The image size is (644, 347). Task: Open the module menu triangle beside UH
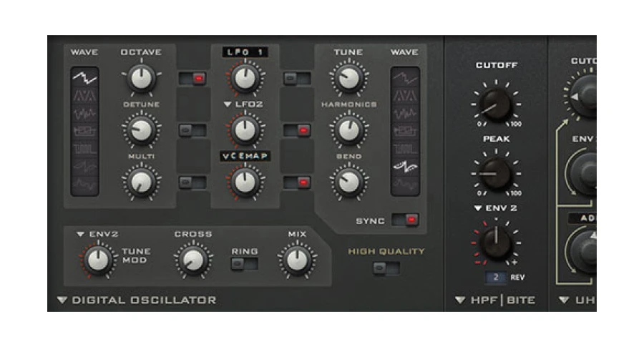pos(565,300)
